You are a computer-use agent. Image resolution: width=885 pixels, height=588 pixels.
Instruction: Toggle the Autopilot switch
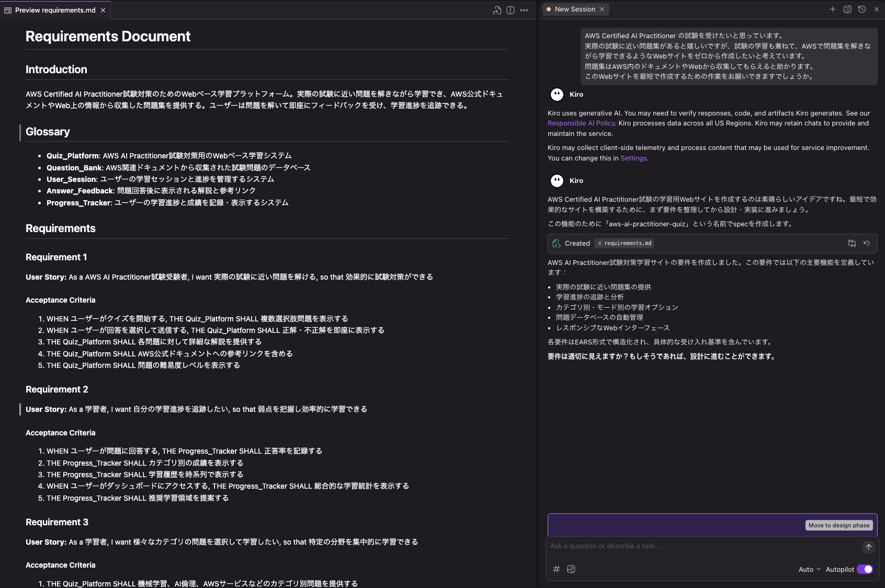coord(865,569)
